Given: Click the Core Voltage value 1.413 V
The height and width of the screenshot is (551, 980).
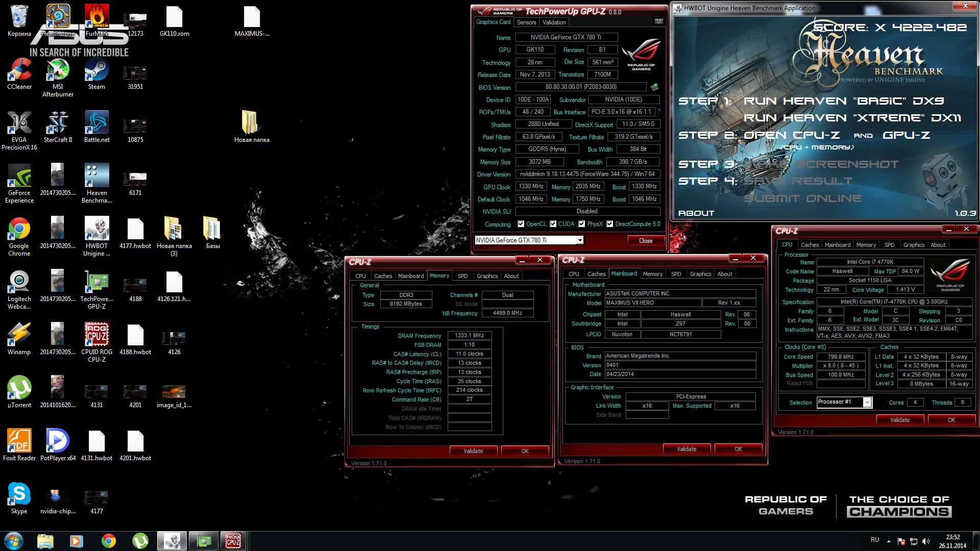Looking at the screenshot, I should (905, 290).
